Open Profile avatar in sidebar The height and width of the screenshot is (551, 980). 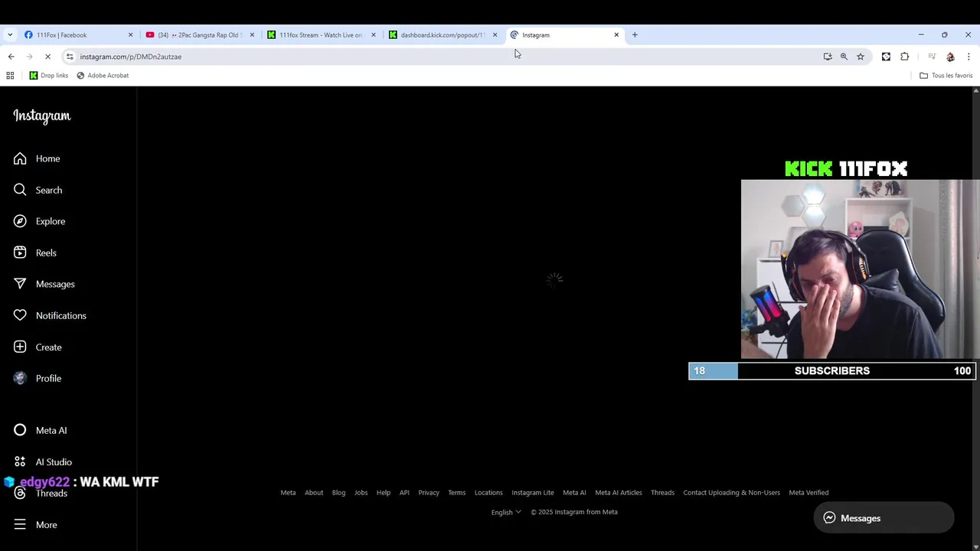tap(20, 378)
